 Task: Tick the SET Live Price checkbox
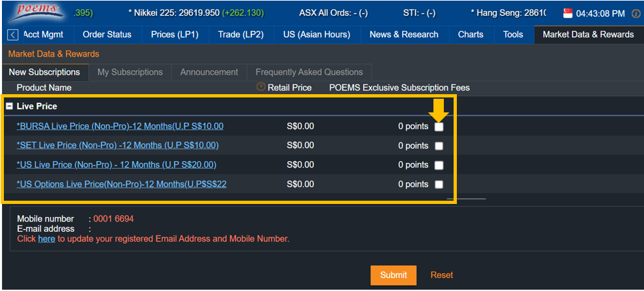point(439,145)
